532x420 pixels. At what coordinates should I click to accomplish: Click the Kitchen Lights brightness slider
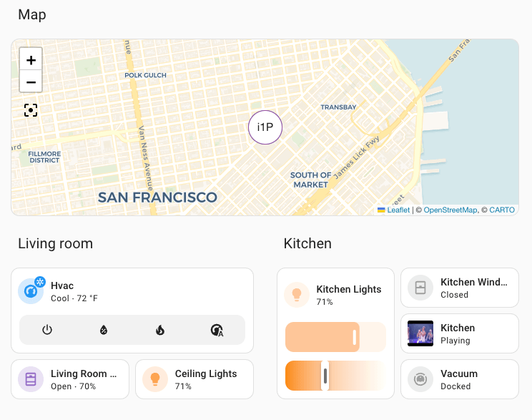pyautogui.click(x=335, y=337)
